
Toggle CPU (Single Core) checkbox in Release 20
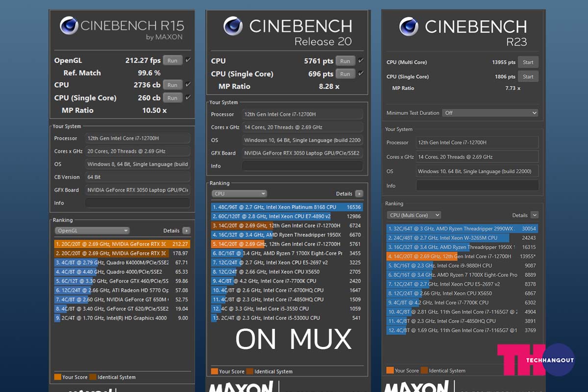click(361, 73)
